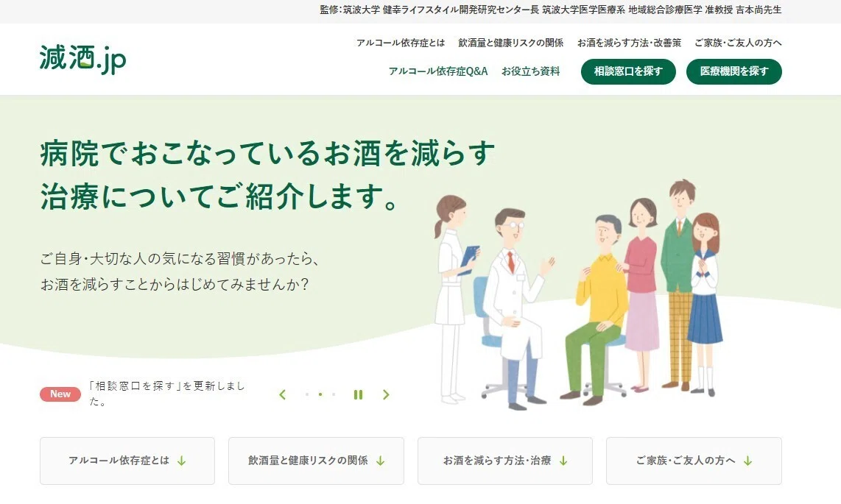Select the first carousel dot indicator

click(x=307, y=394)
